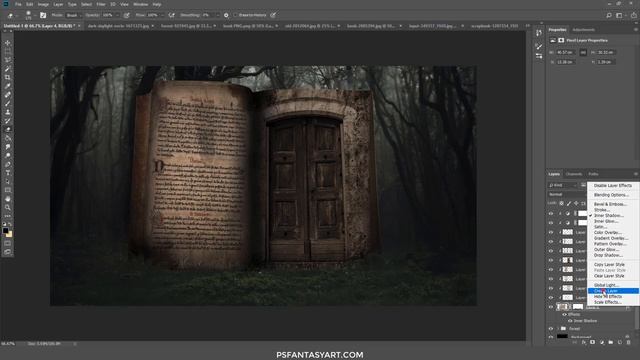Select the Lasso tool
The width and height of the screenshot is (640, 360).
7,60
